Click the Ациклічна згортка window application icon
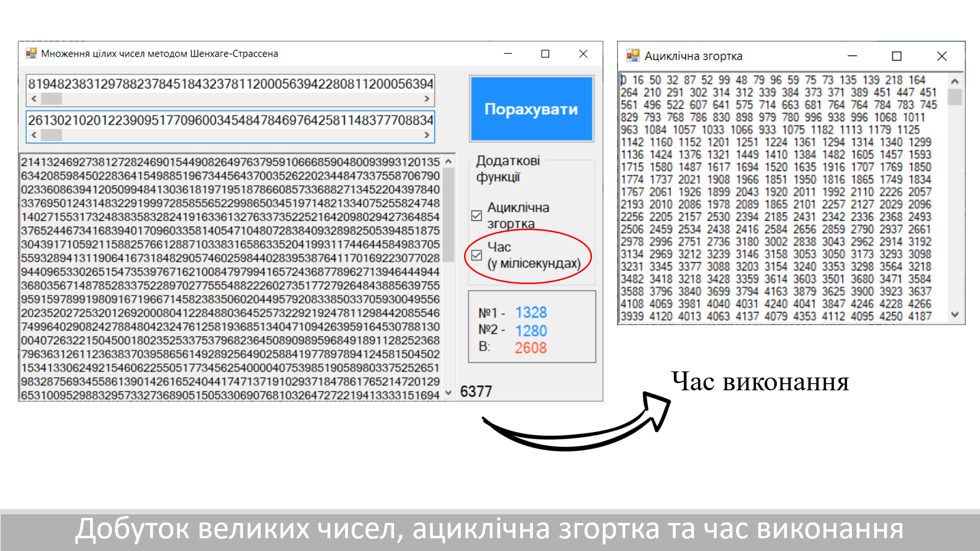This screenshot has height=551, width=980. (634, 56)
